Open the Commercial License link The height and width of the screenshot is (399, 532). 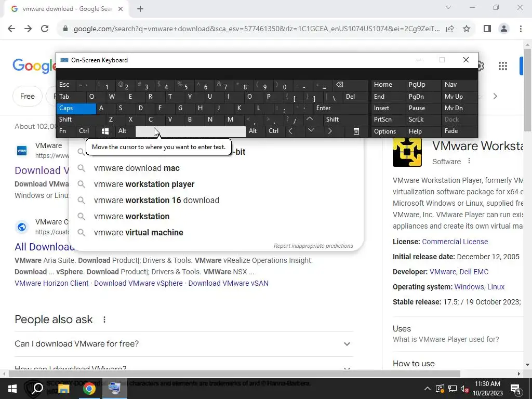(x=455, y=242)
